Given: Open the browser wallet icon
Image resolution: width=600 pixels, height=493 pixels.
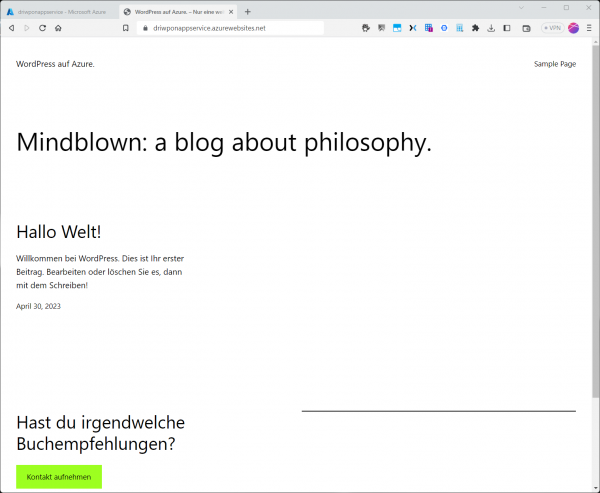Looking at the screenshot, I should pos(527,28).
